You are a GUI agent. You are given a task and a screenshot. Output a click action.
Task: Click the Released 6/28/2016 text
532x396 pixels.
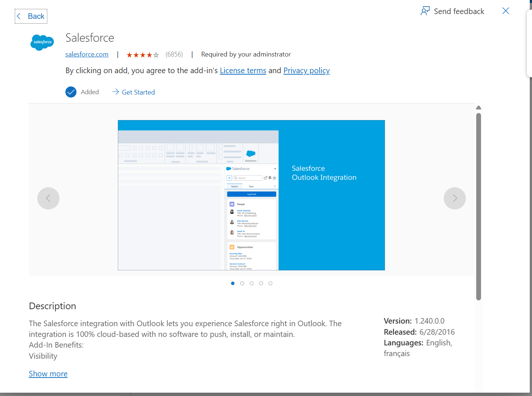[419, 332]
